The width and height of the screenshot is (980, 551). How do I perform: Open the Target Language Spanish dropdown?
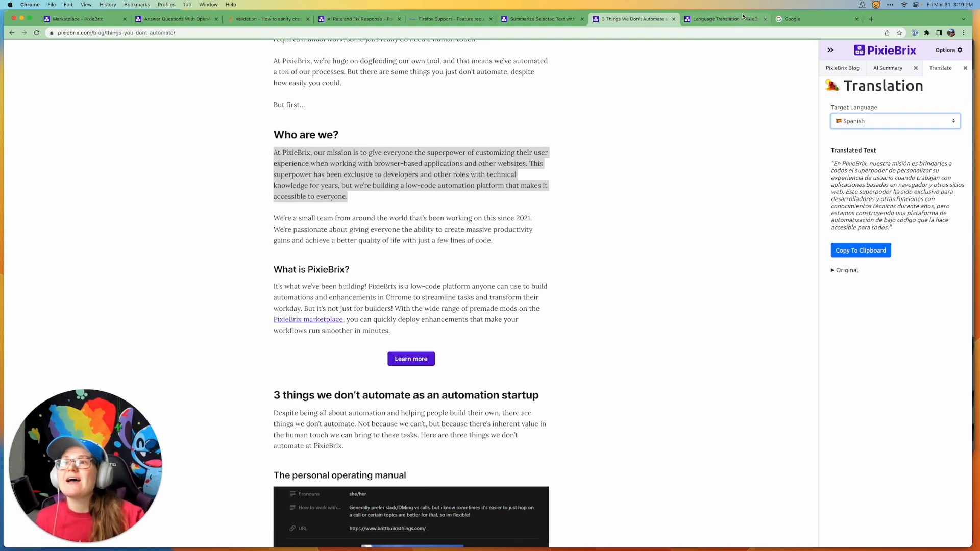(895, 121)
